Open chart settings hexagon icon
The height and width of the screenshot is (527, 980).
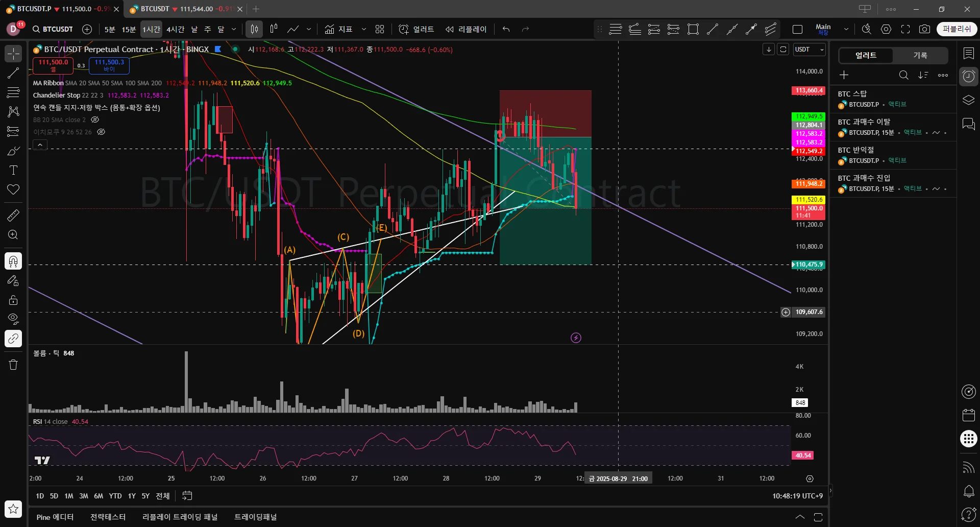886,29
